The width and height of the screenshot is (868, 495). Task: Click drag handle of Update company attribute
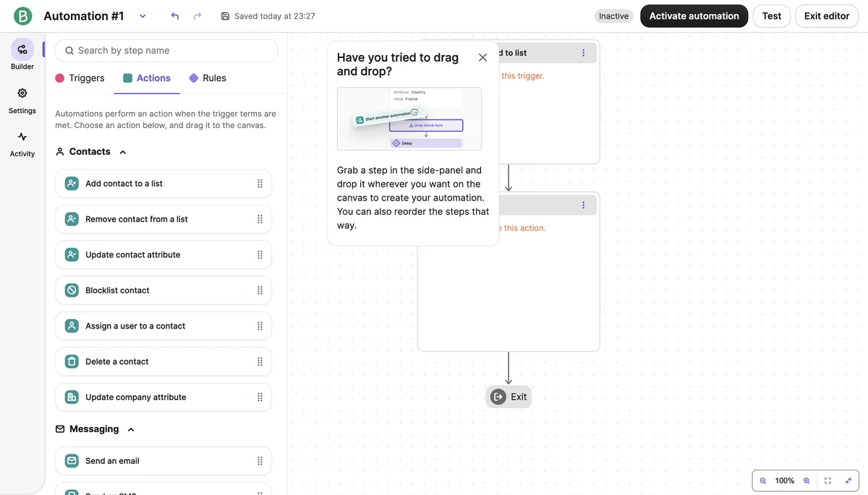point(260,397)
